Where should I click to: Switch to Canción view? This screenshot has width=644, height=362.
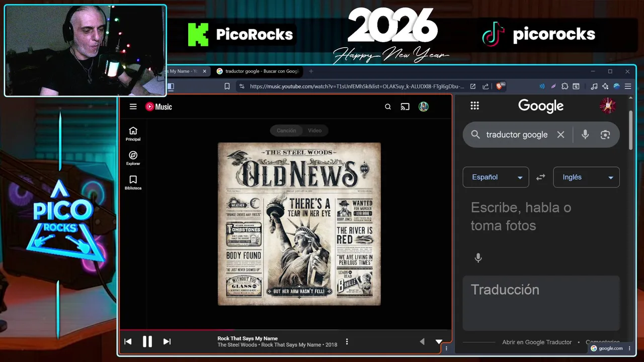click(286, 130)
